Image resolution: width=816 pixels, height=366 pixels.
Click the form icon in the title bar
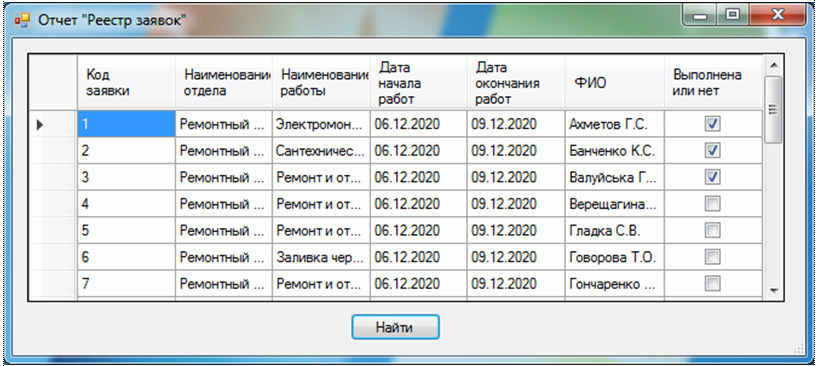click(22, 21)
